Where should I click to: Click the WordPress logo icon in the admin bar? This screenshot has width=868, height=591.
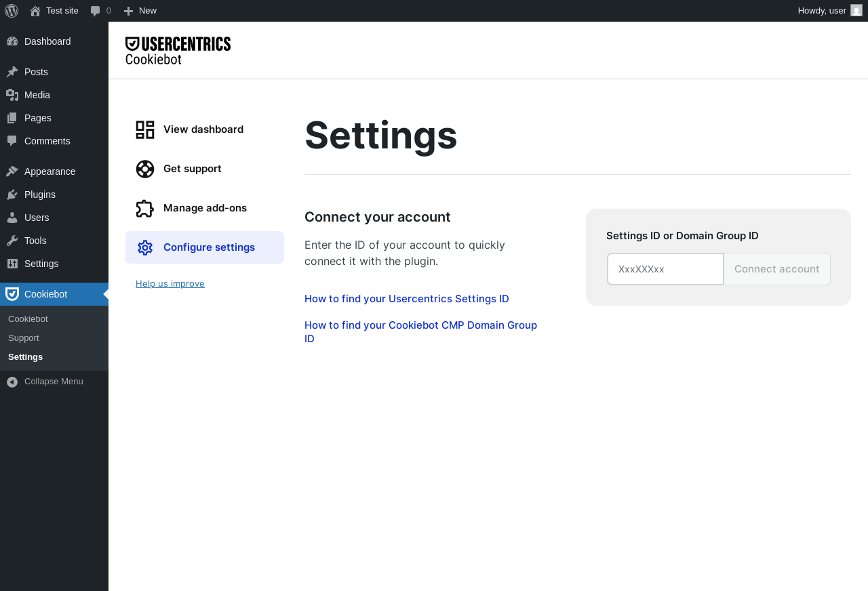[x=12, y=11]
